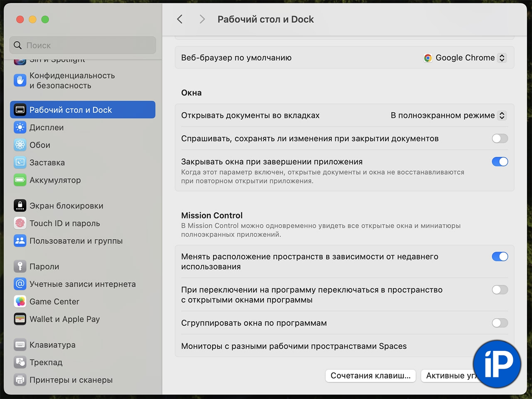532x399 pixels.
Task: Open the Открывать документы во вкладках dropdown
Action: coord(448,115)
